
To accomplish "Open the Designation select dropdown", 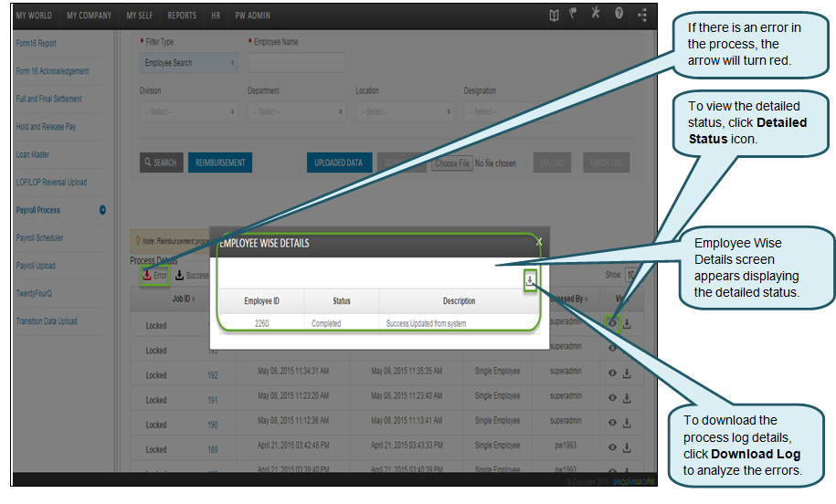I will point(513,112).
